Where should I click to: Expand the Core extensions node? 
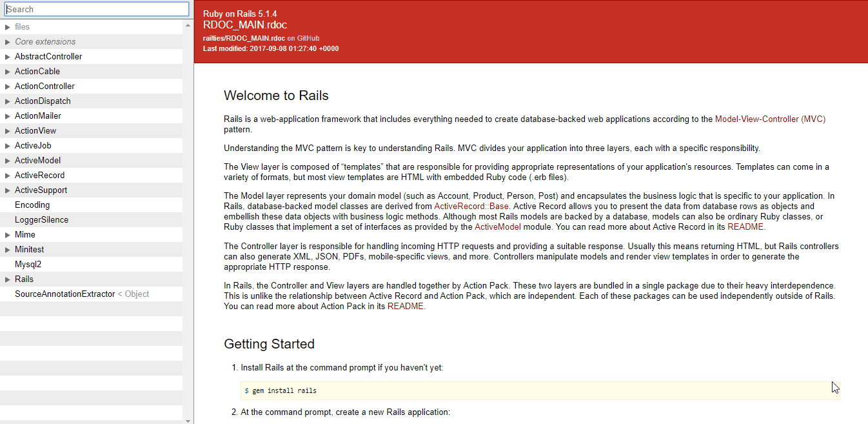(x=8, y=42)
